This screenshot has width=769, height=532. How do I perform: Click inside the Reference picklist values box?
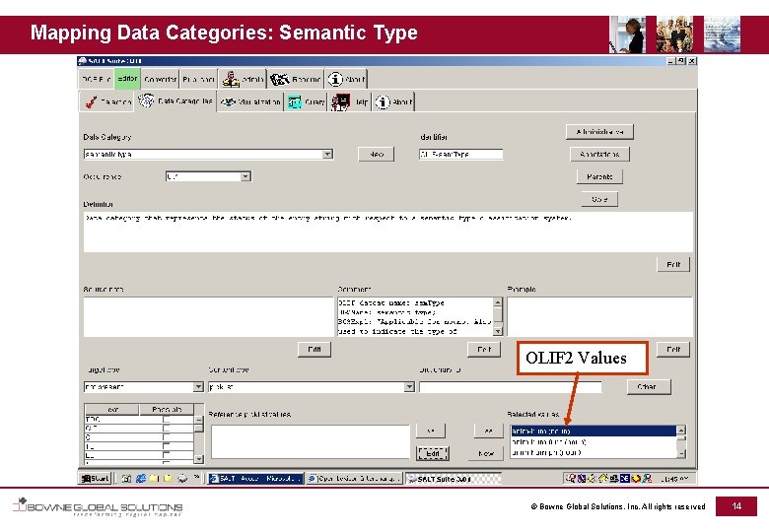(310, 442)
